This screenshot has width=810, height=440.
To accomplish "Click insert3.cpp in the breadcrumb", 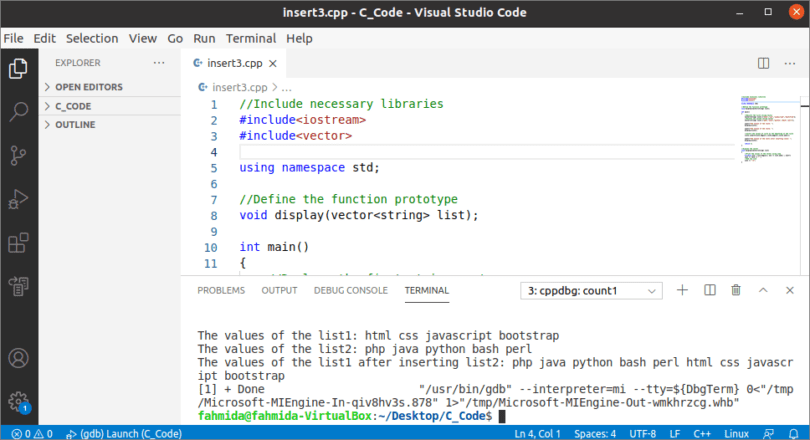I will 240,87.
